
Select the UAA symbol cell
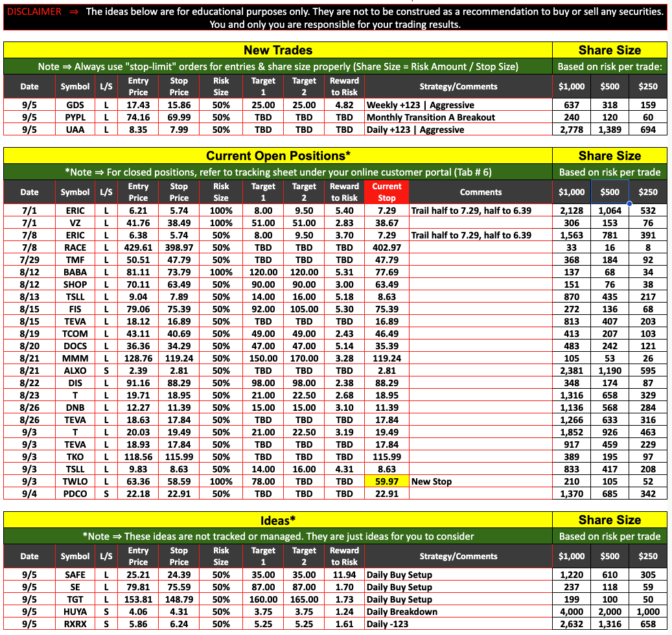coord(75,130)
